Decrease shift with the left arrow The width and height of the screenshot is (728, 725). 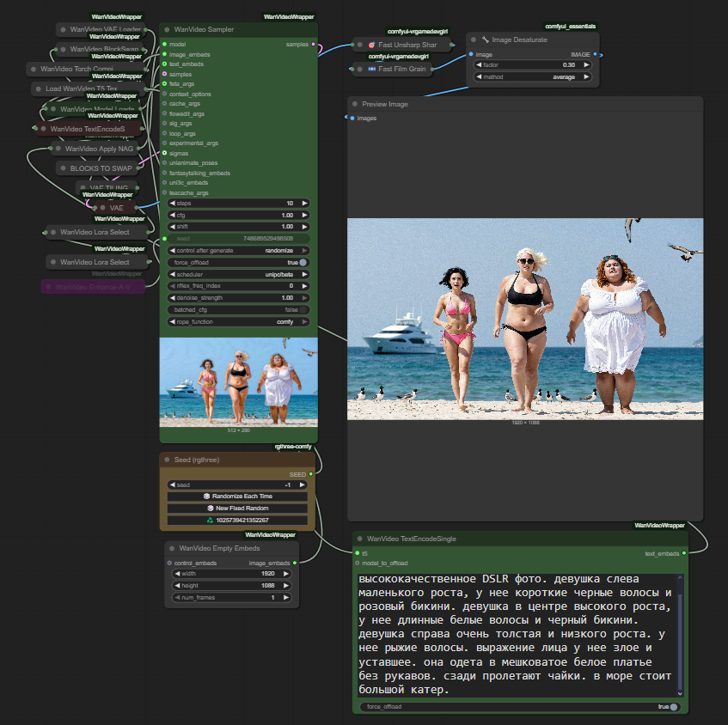172,227
